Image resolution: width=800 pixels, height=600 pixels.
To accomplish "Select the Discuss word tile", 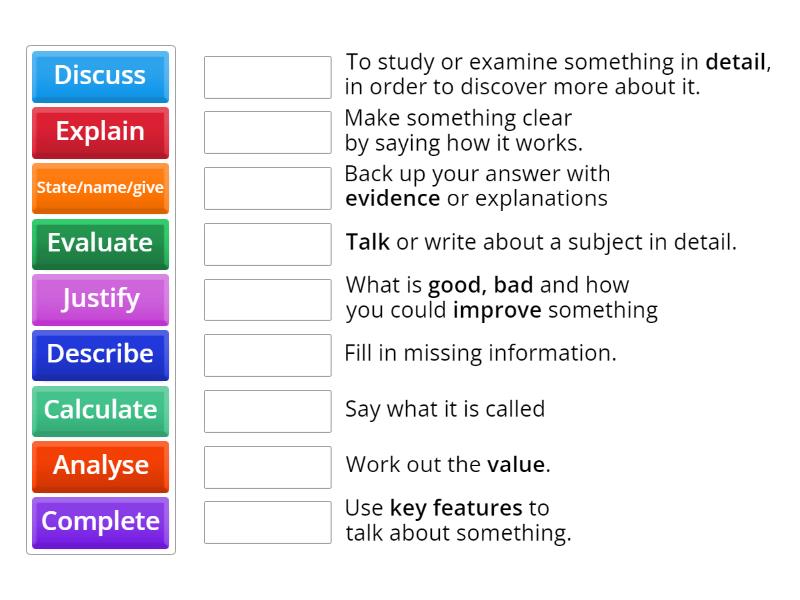I will click(x=99, y=75).
